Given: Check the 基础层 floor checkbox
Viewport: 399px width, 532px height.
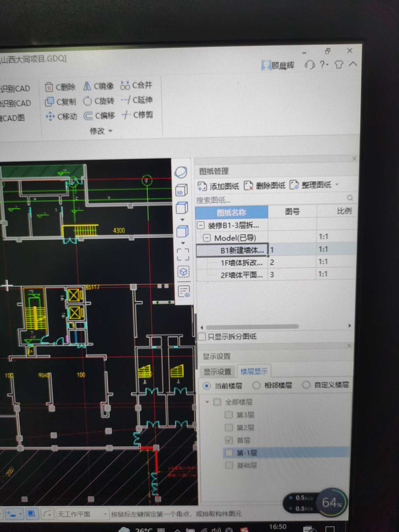Looking at the screenshot, I should (x=229, y=465).
